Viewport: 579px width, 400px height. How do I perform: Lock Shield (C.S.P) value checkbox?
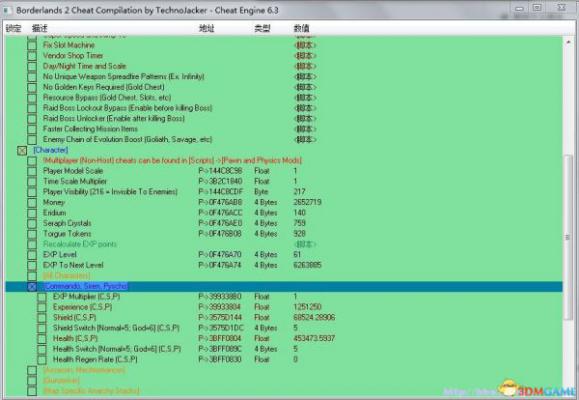pos(42,318)
